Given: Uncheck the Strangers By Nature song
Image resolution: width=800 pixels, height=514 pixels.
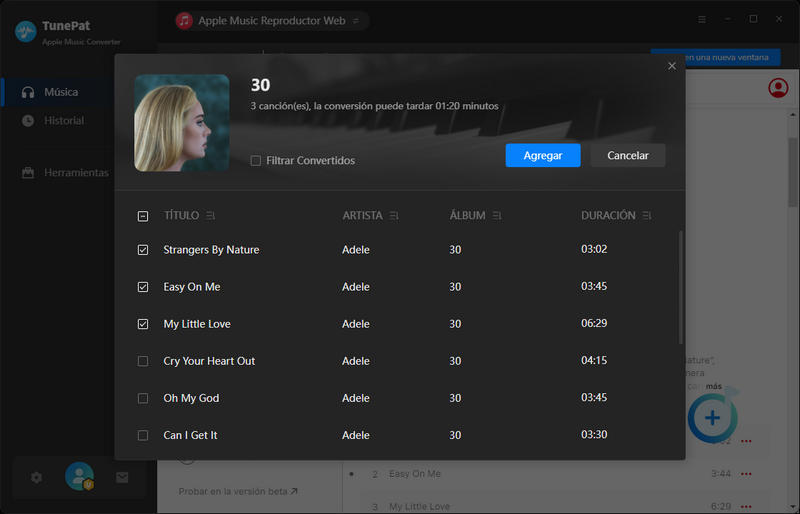Looking at the screenshot, I should point(143,250).
